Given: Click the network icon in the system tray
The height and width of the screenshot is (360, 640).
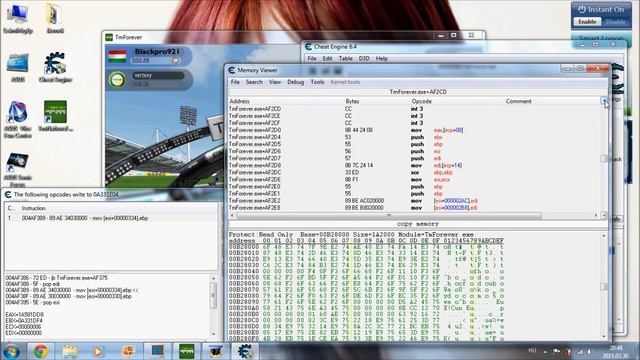Looking at the screenshot, I should click(579, 351).
